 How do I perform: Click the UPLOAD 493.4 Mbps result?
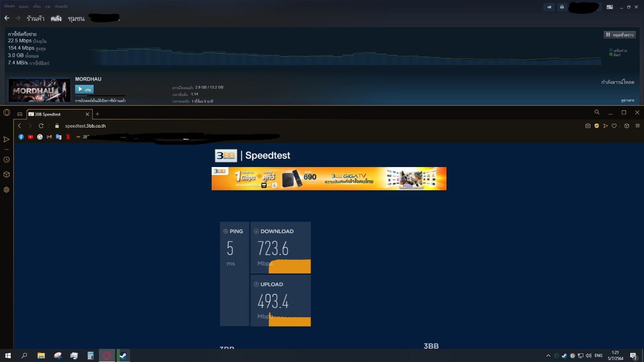tap(281, 301)
